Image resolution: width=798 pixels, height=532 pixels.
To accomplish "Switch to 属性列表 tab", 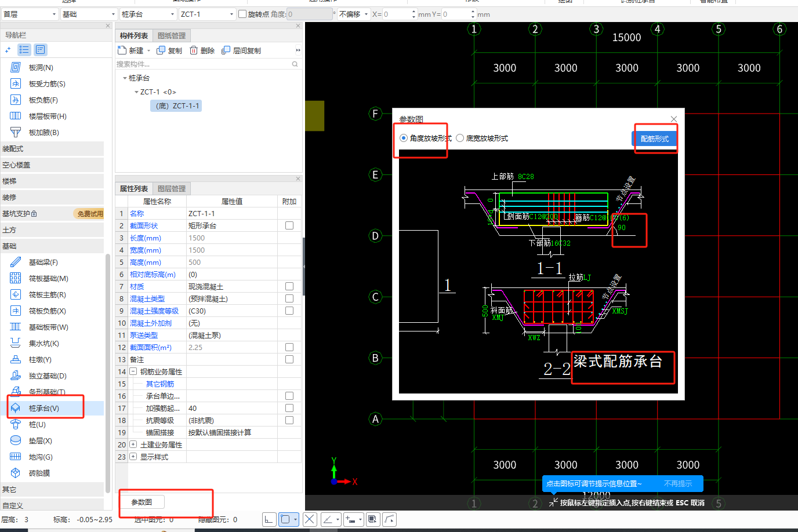I will click(134, 189).
